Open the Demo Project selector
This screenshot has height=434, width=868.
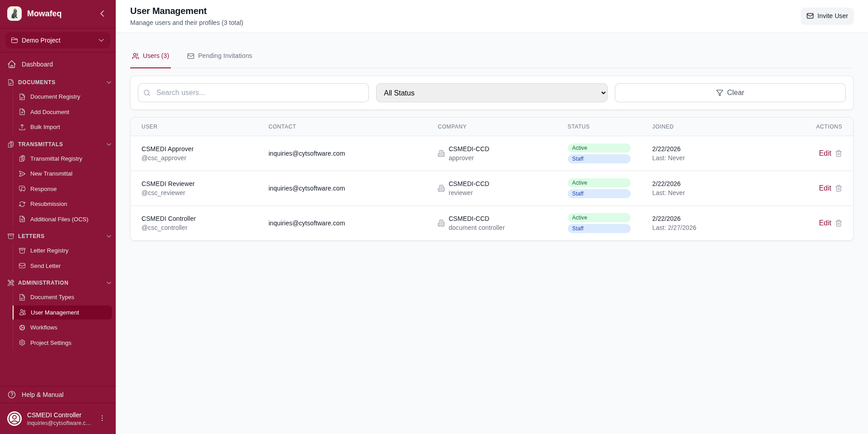58,40
